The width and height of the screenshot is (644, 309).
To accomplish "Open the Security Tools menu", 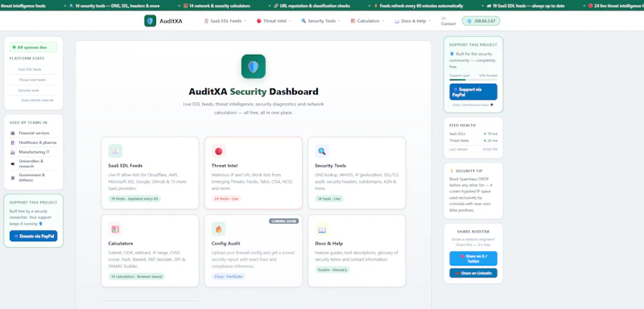I will tap(320, 21).
